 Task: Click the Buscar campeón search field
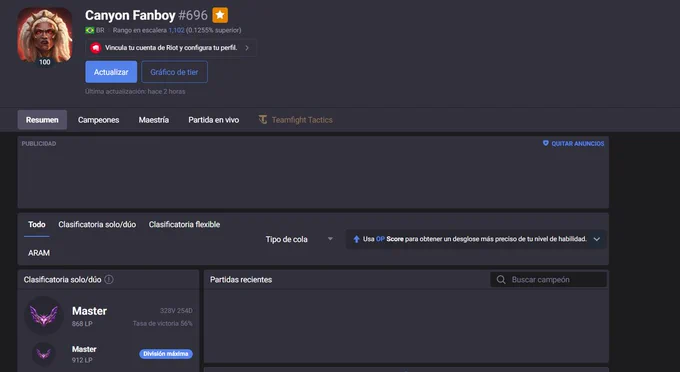(549, 280)
